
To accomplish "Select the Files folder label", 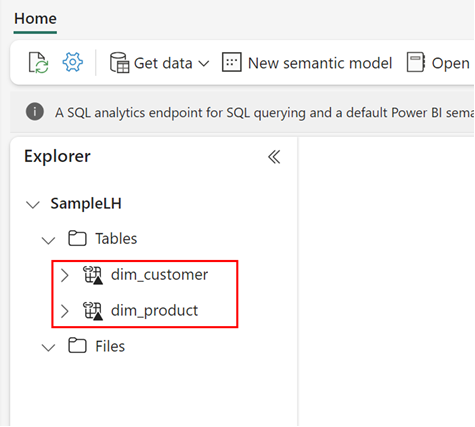I will coord(110,346).
